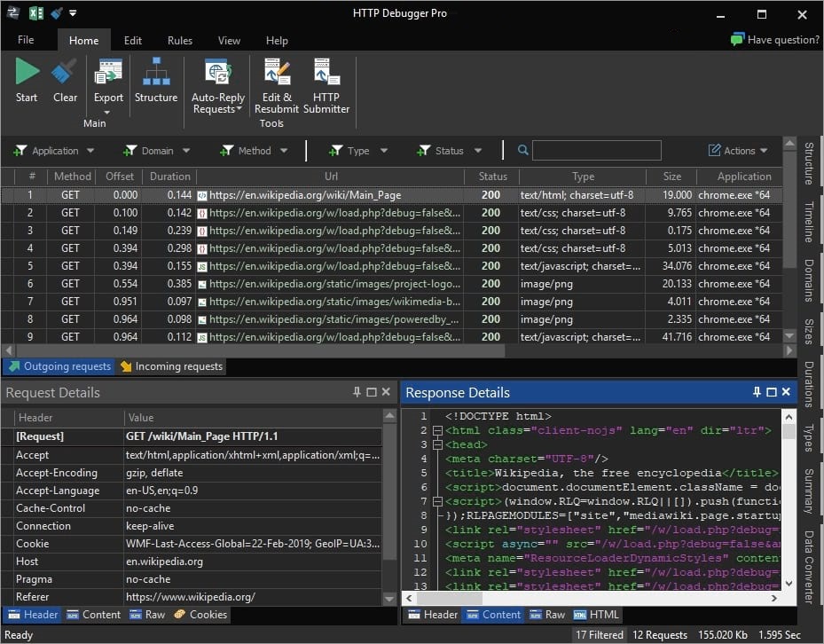Click the request list vertical scrollbar thumb
824x644 pixels.
[789, 210]
